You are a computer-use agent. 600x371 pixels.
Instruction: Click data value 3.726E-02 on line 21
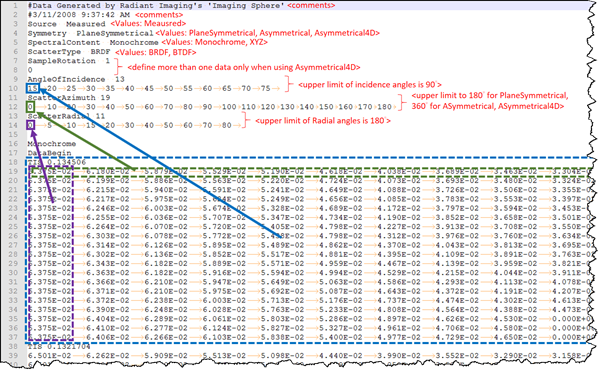(457, 190)
